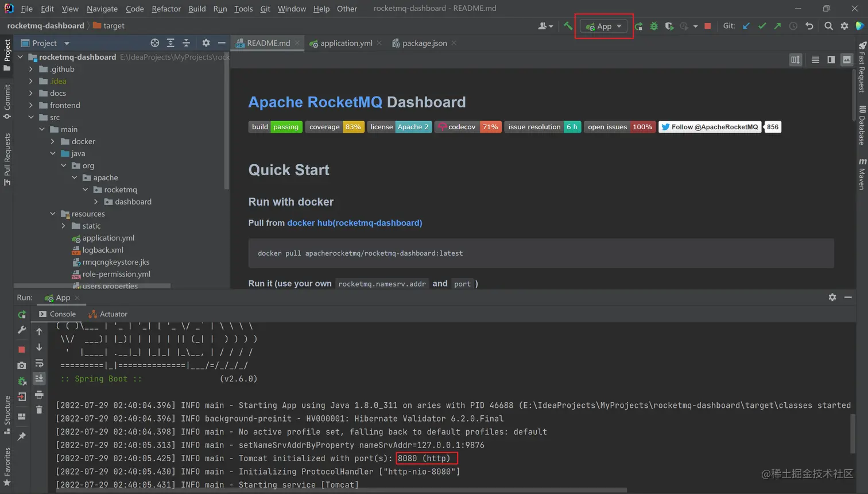Switch Markdown to editor and preview view
Screen dimensions: 868x494
point(831,60)
